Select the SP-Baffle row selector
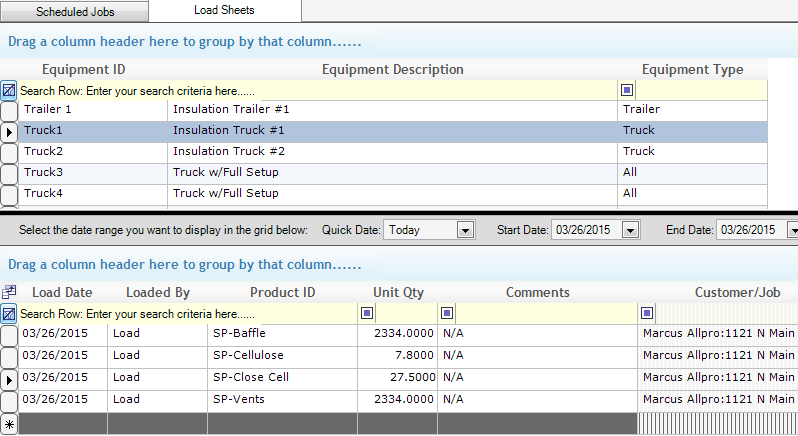 9,335
